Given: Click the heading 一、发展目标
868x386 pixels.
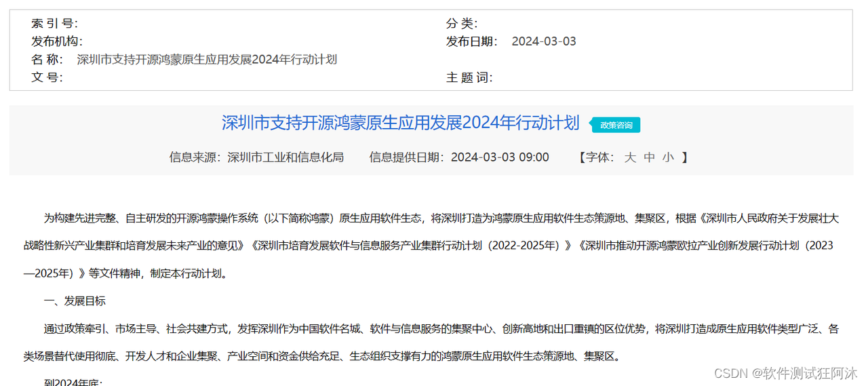Looking at the screenshot, I should coord(75,301).
